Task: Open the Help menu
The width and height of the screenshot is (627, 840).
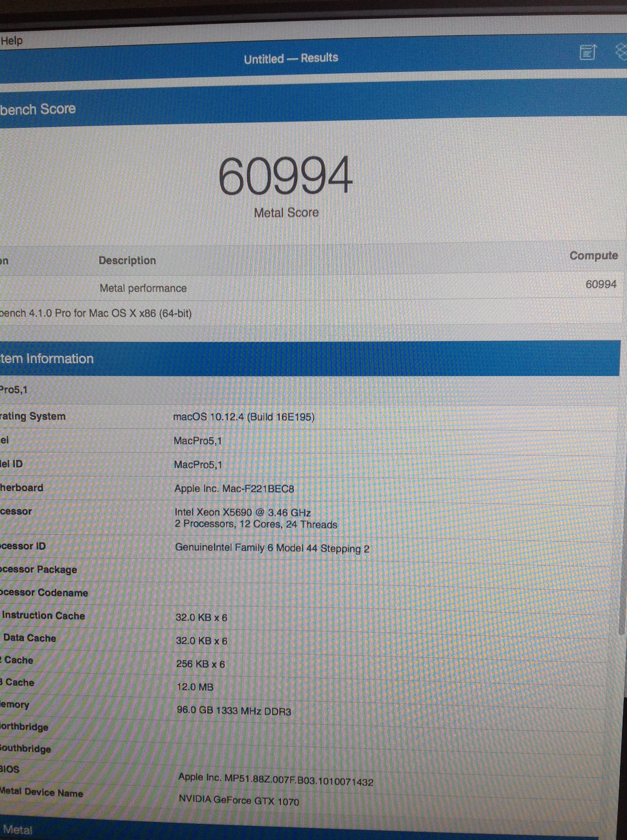Action: coord(11,41)
